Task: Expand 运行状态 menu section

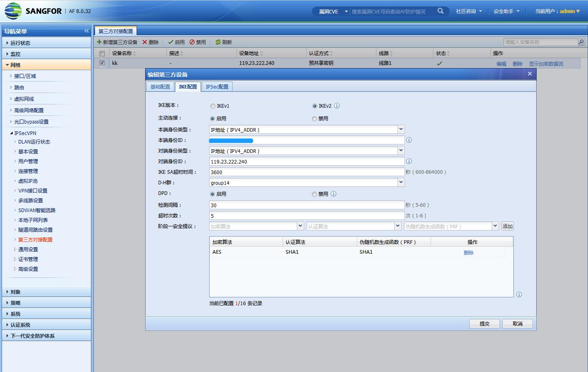Action: point(46,43)
